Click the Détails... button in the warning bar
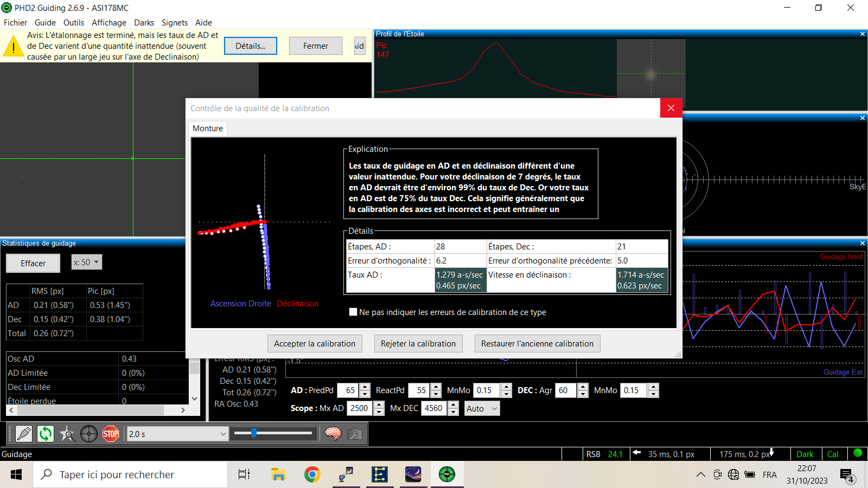The height and width of the screenshot is (488, 868). click(251, 46)
